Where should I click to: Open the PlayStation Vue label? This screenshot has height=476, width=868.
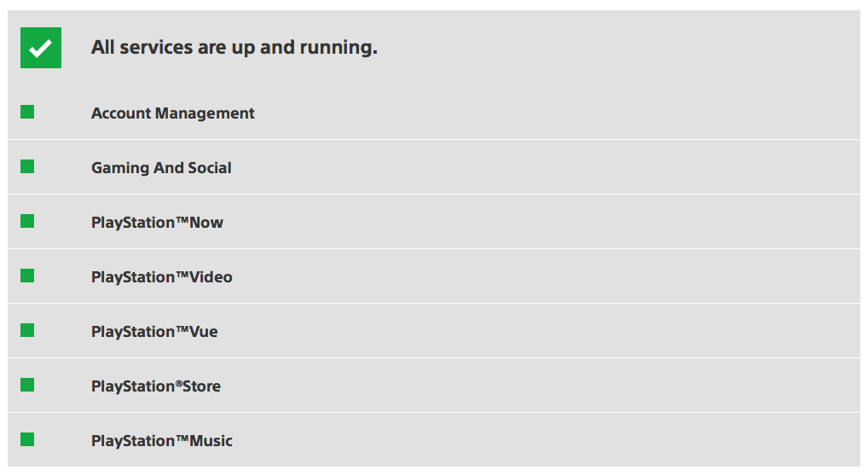(154, 331)
